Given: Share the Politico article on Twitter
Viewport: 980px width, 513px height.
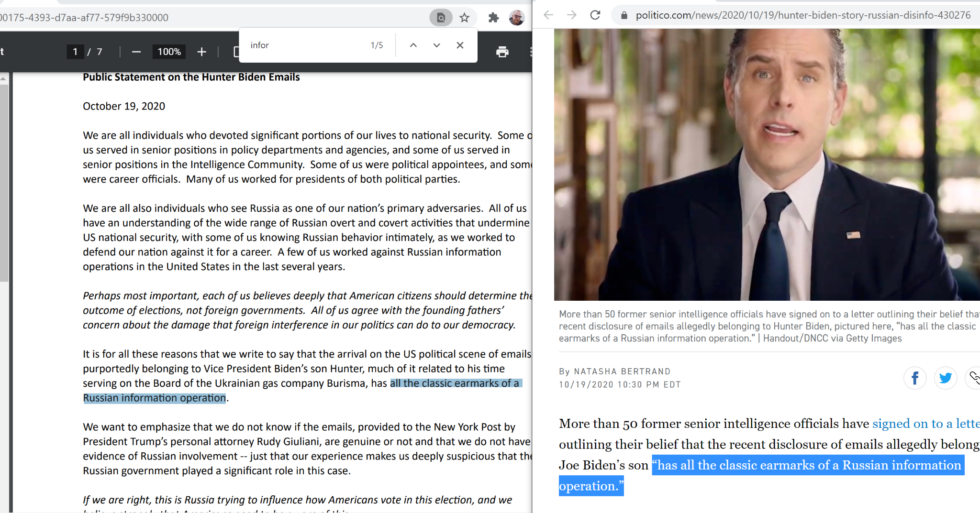Looking at the screenshot, I should pyautogui.click(x=946, y=378).
